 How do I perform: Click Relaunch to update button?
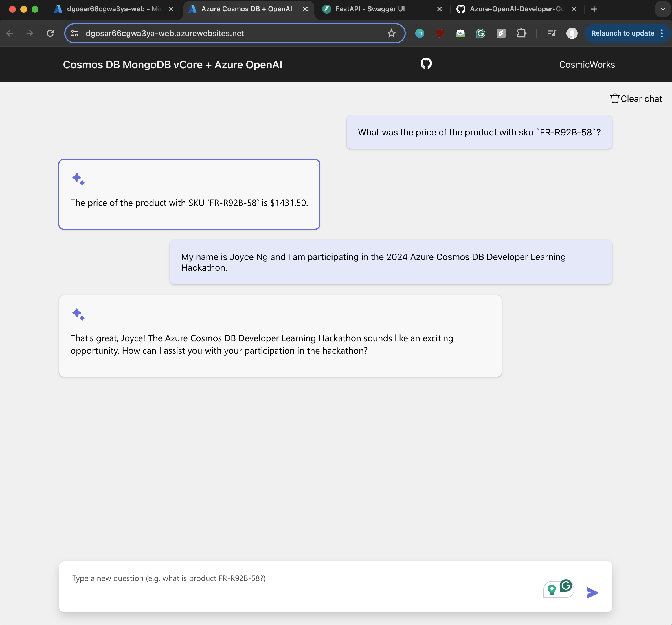click(622, 33)
